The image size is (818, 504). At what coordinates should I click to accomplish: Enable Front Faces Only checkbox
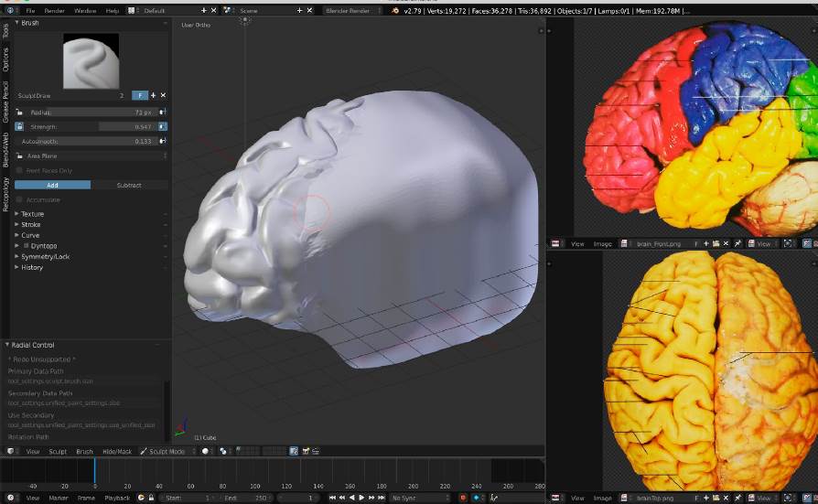[x=20, y=170]
